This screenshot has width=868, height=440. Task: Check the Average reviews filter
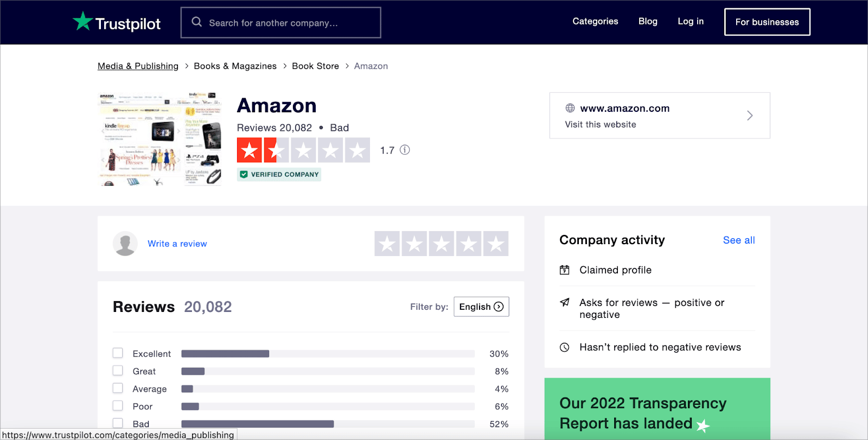[118, 388]
